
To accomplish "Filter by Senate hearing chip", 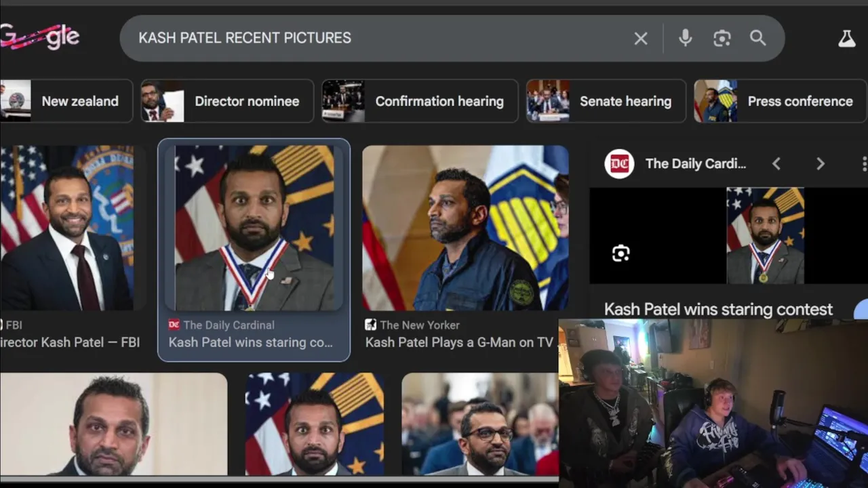I will [606, 101].
